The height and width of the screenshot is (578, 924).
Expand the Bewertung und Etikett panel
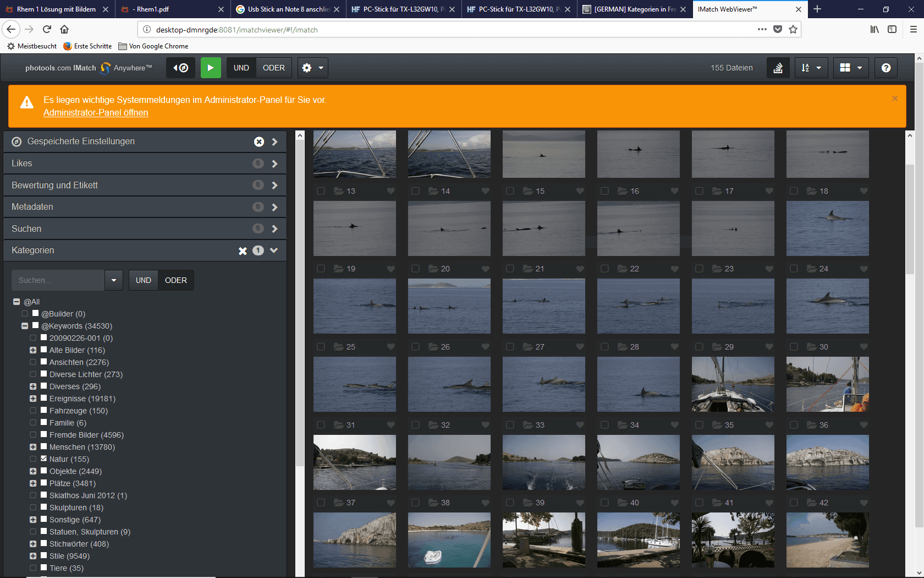[x=274, y=185]
